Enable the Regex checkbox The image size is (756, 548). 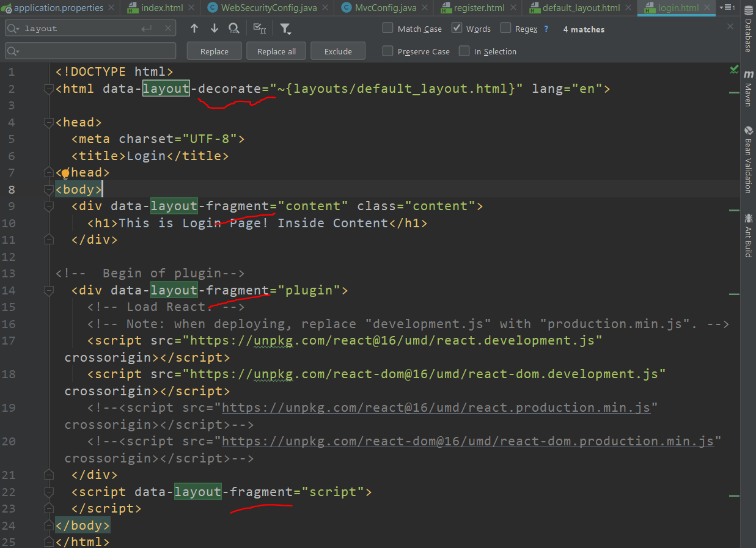coord(506,28)
